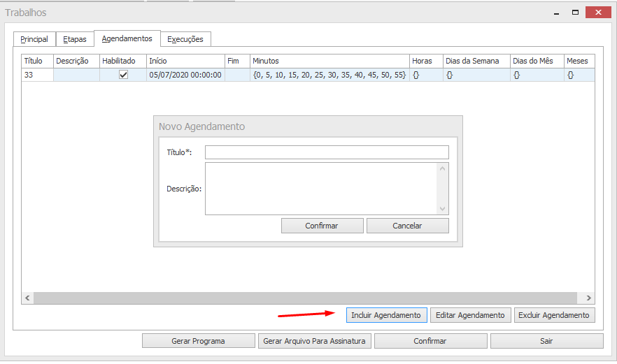Image resolution: width=617 pixels, height=364 pixels.
Task: Click Gerar Programa button
Action: tap(199, 341)
